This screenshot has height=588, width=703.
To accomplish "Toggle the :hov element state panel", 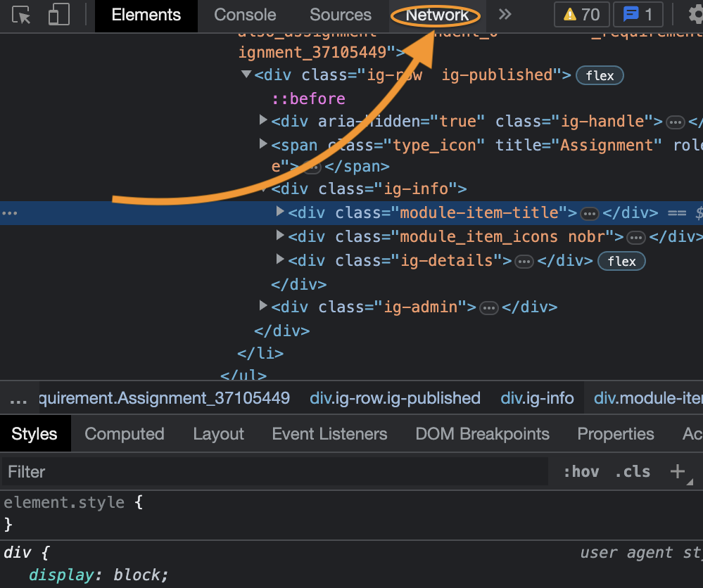I will click(x=581, y=471).
